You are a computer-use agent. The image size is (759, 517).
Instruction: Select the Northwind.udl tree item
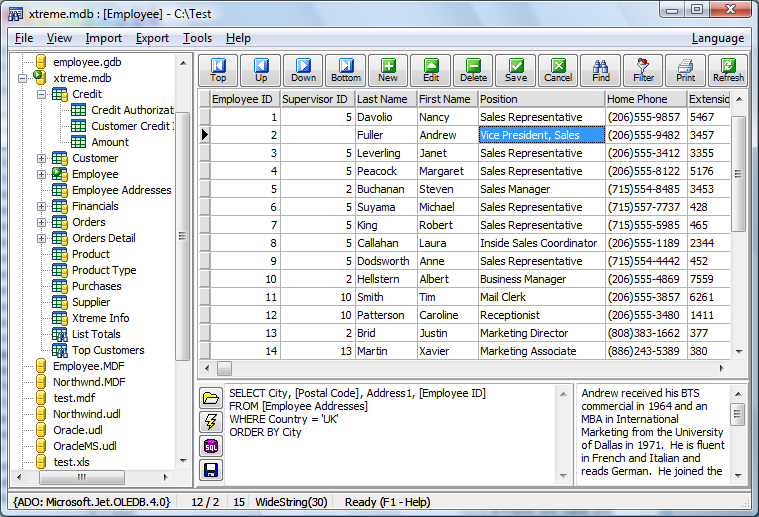click(x=85, y=414)
